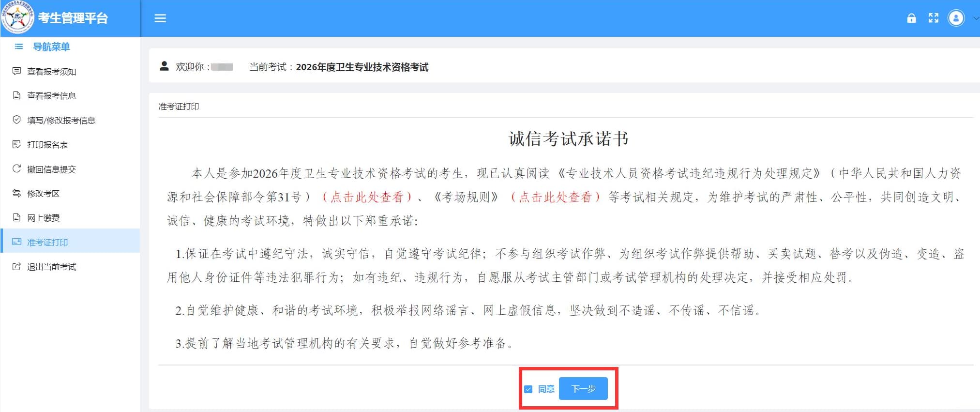The width and height of the screenshot is (980, 412).
Task: Select 查看报考信息 in sidebar
Action: click(x=51, y=96)
